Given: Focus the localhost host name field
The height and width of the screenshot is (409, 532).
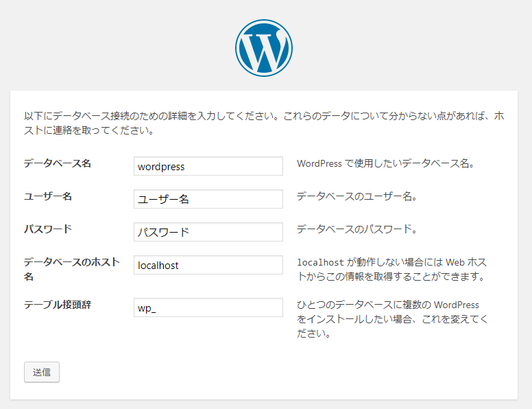Looking at the screenshot, I should 208,265.
